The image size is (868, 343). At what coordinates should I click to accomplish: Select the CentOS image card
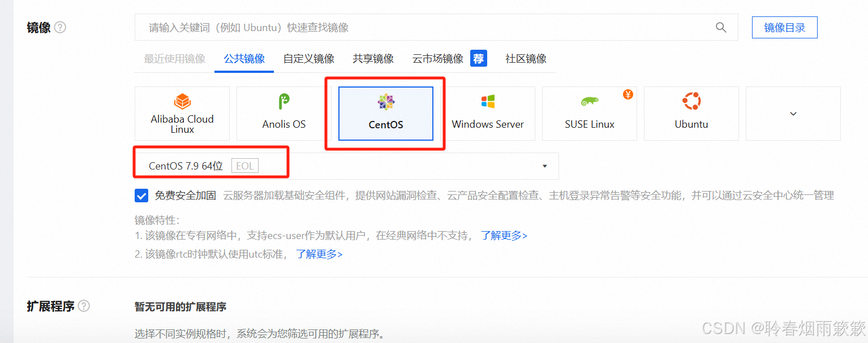coord(386,114)
